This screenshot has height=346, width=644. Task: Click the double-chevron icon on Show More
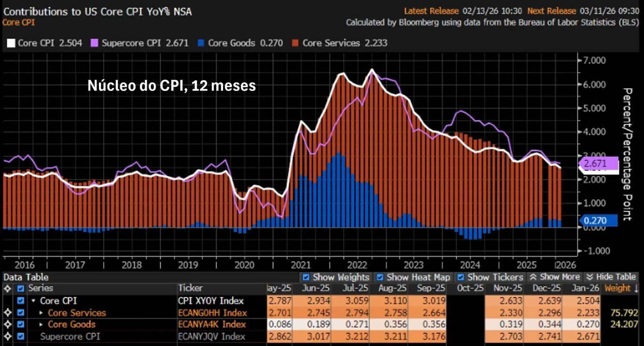click(x=533, y=277)
